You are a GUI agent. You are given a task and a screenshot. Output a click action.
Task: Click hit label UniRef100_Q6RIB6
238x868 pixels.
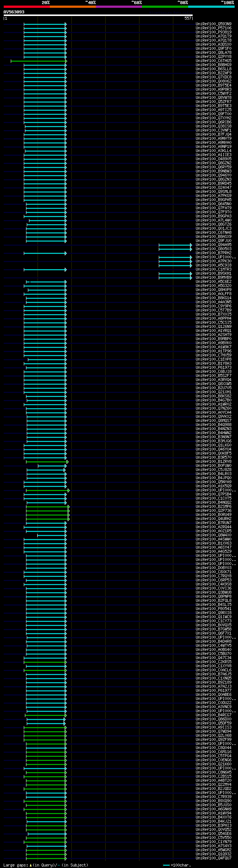[213, 122]
